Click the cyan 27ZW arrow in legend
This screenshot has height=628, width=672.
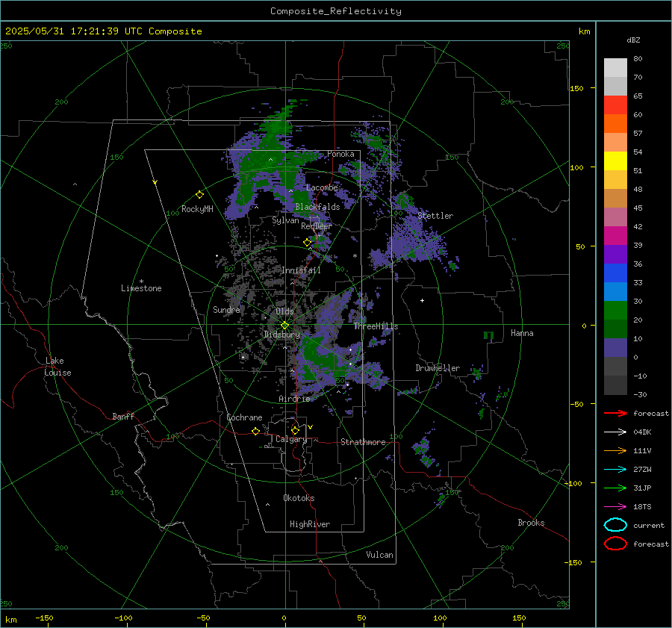[x=615, y=470]
